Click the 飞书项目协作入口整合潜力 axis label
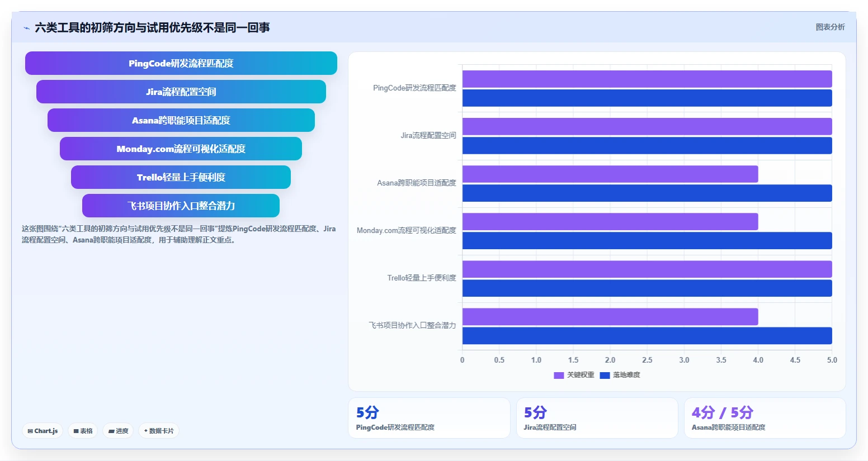This screenshot has width=868, height=461. pyautogui.click(x=412, y=325)
